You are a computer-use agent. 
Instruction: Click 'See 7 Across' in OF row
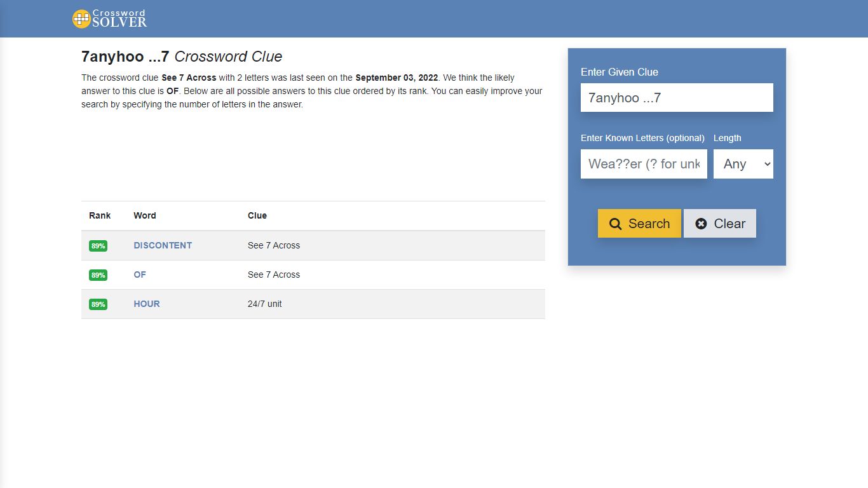click(274, 274)
